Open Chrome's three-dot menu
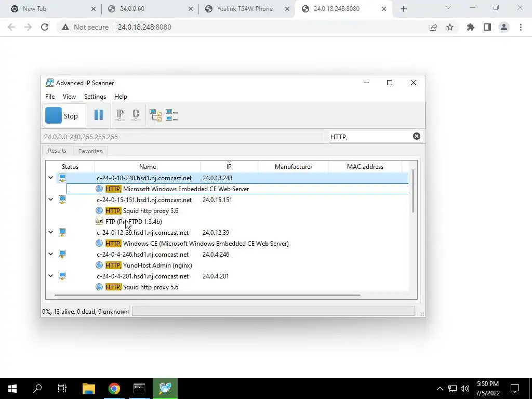This screenshot has height=399, width=532. pyautogui.click(x=521, y=27)
